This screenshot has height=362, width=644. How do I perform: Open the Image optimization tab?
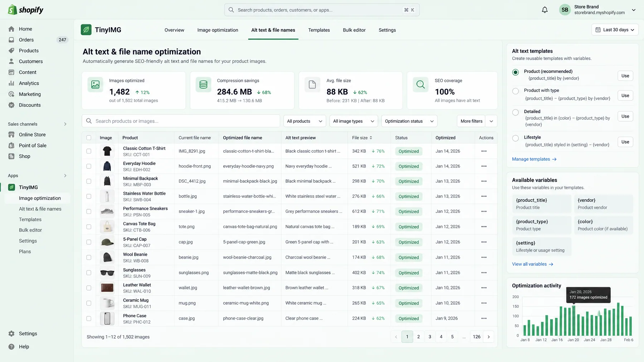[218, 30]
